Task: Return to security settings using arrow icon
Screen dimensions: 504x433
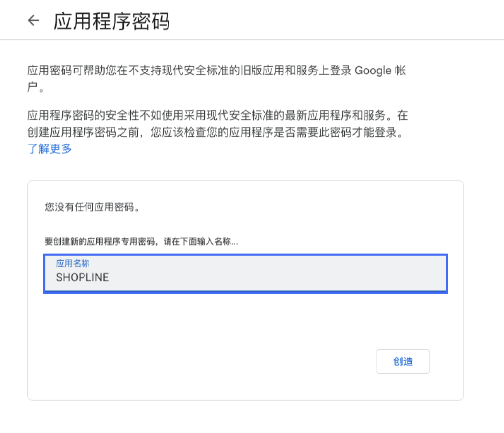Action: click(x=33, y=20)
